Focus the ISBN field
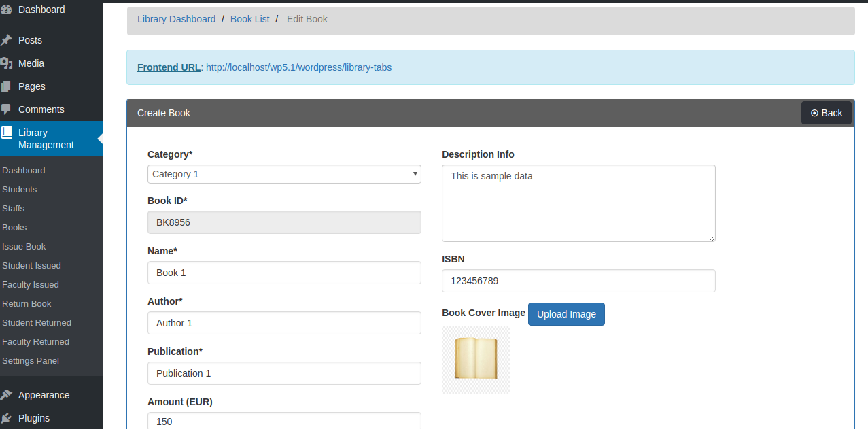This screenshot has width=868, height=429. (578, 281)
